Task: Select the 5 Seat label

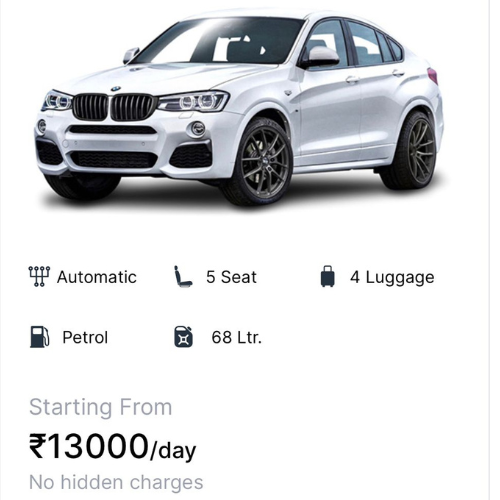Action: click(x=231, y=277)
